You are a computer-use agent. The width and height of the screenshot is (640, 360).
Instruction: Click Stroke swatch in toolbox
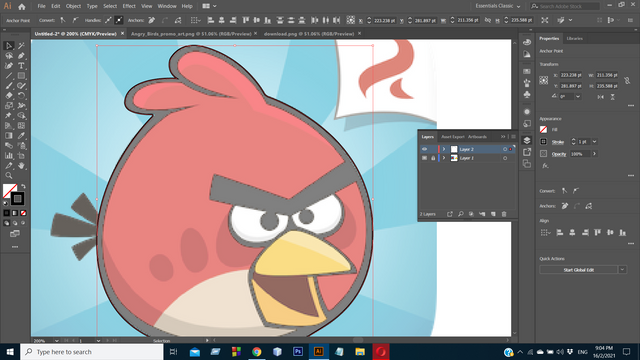(17, 199)
